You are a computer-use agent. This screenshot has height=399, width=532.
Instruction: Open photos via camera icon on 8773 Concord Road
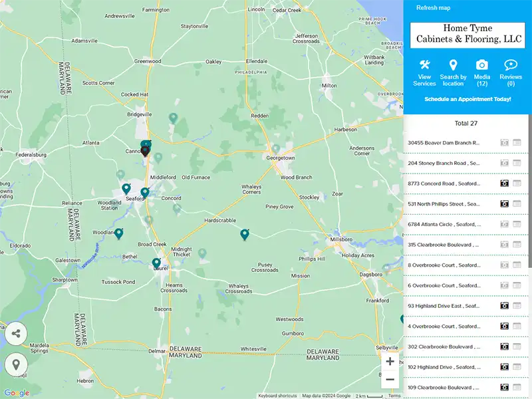coord(504,183)
